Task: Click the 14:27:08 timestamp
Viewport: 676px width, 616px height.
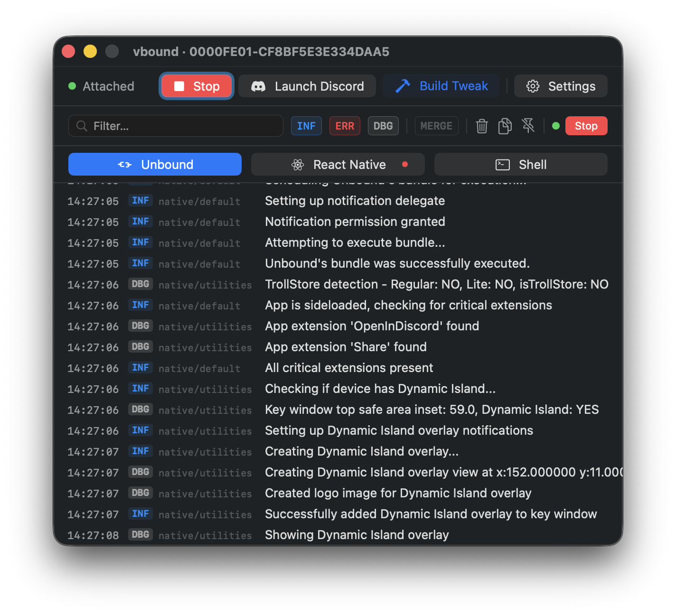Action: tap(93, 535)
